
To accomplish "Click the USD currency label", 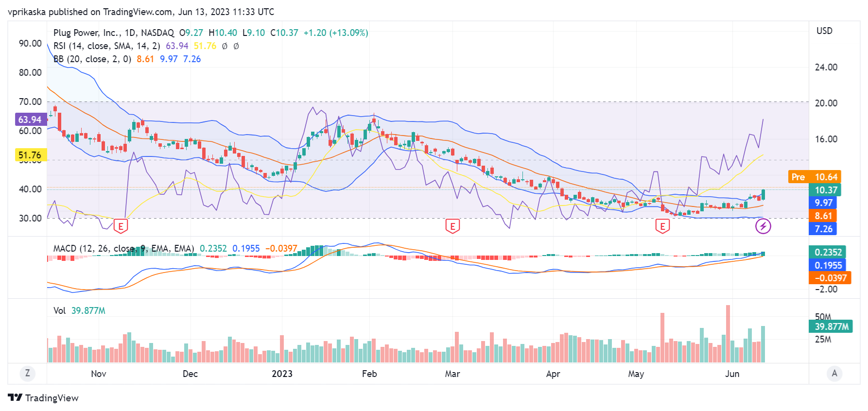I will click(x=824, y=31).
